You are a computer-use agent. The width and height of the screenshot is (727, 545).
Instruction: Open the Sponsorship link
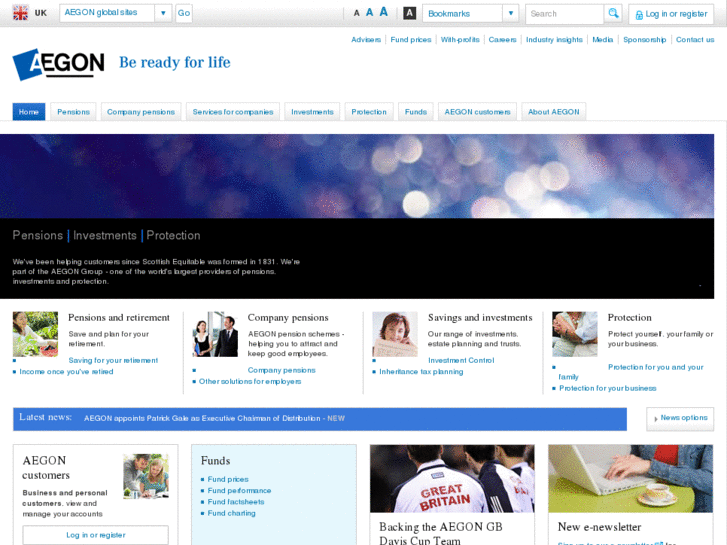(644, 40)
